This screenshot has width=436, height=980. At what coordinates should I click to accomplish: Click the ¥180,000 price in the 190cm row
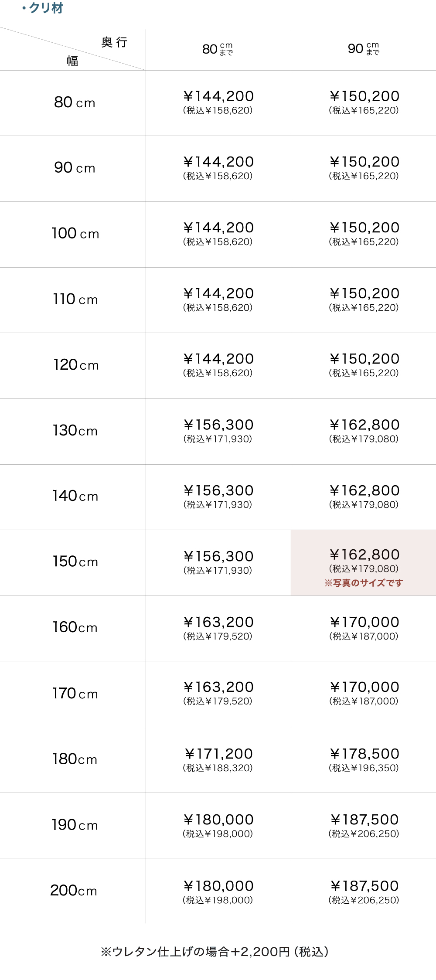[218, 820]
